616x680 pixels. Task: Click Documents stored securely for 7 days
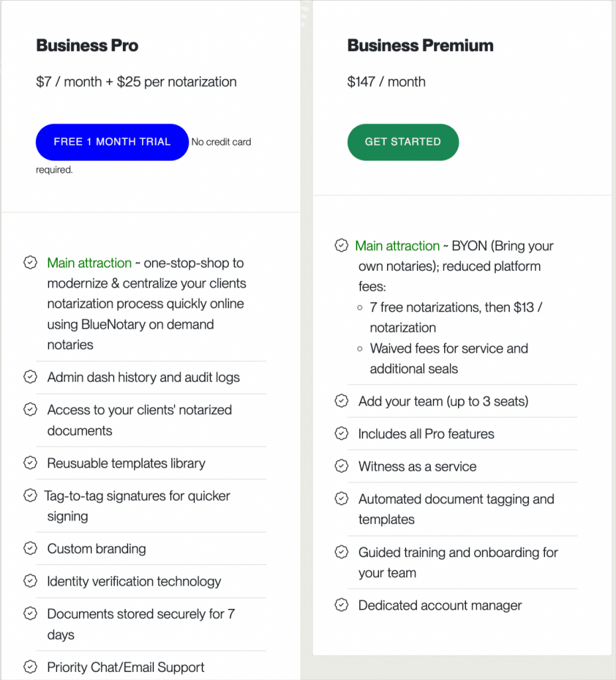point(141,624)
